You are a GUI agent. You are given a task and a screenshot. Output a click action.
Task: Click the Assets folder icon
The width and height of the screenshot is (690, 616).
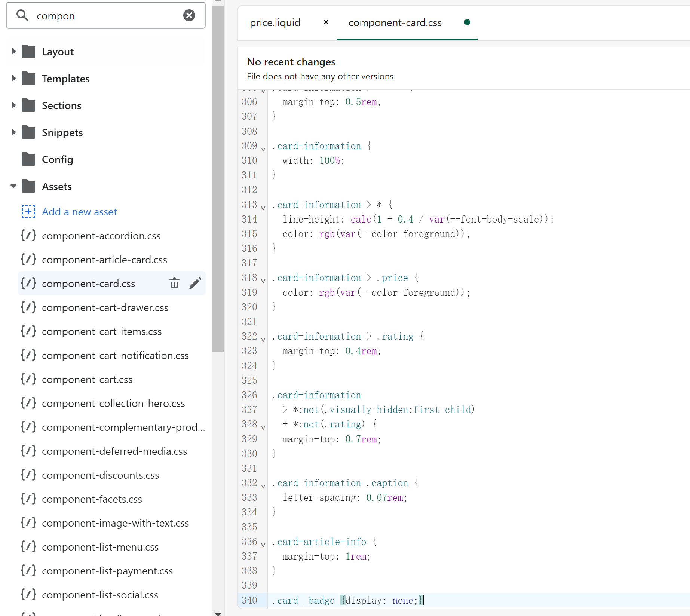28,186
